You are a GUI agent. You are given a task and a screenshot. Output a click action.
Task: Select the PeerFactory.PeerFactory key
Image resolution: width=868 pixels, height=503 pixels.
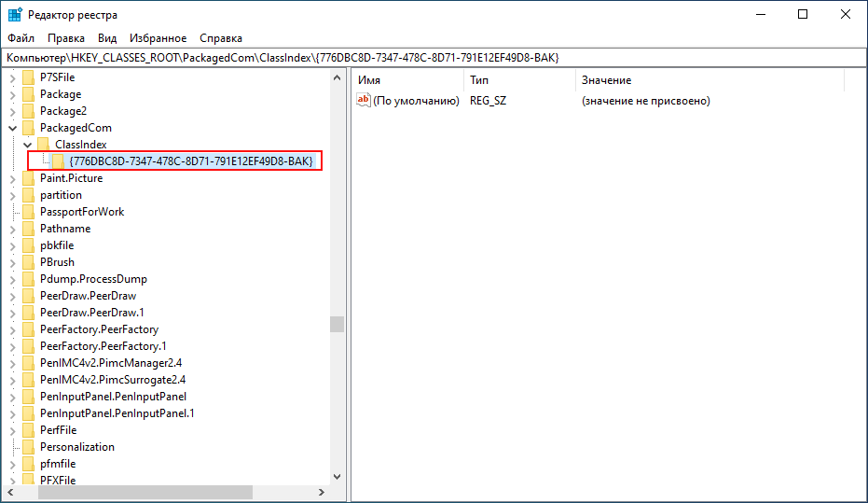point(99,329)
